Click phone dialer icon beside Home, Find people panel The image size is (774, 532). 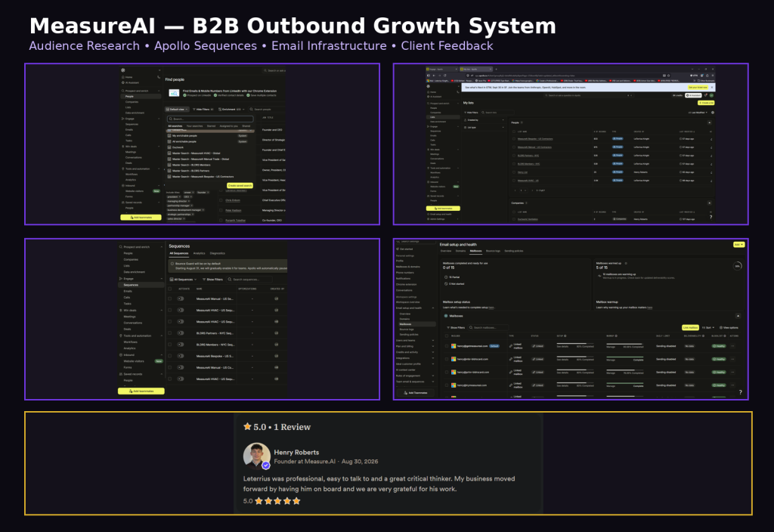pos(159,78)
